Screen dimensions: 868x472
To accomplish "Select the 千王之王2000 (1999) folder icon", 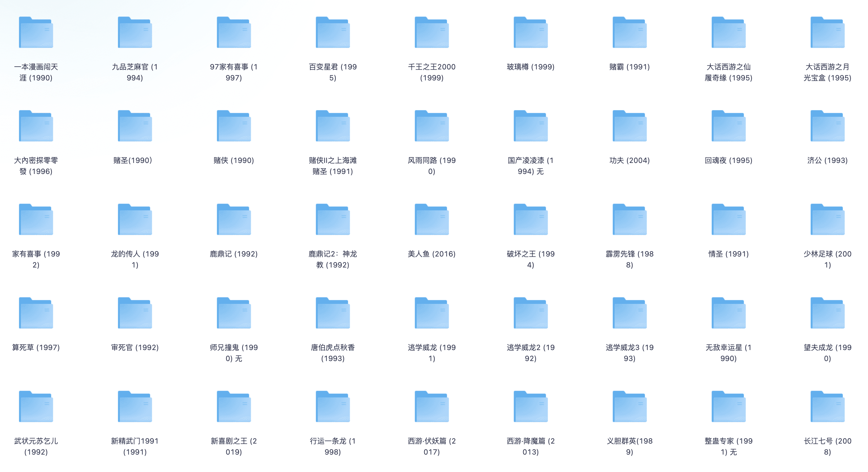I will [432, 32].
